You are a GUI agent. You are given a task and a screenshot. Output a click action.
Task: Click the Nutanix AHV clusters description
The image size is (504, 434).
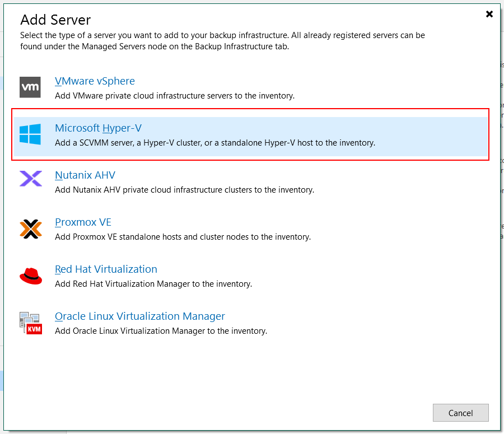pyautogui.click(x=184, y=190)
